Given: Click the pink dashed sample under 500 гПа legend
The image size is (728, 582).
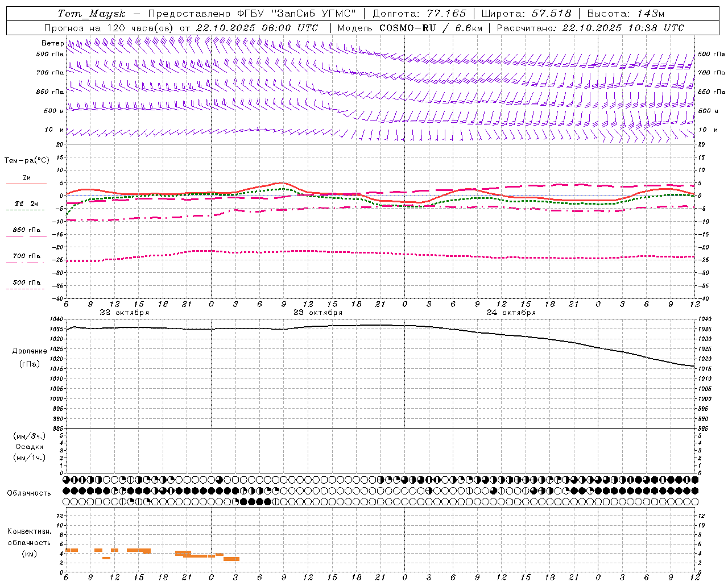Looking at the screenshot, I should point(25,289).
